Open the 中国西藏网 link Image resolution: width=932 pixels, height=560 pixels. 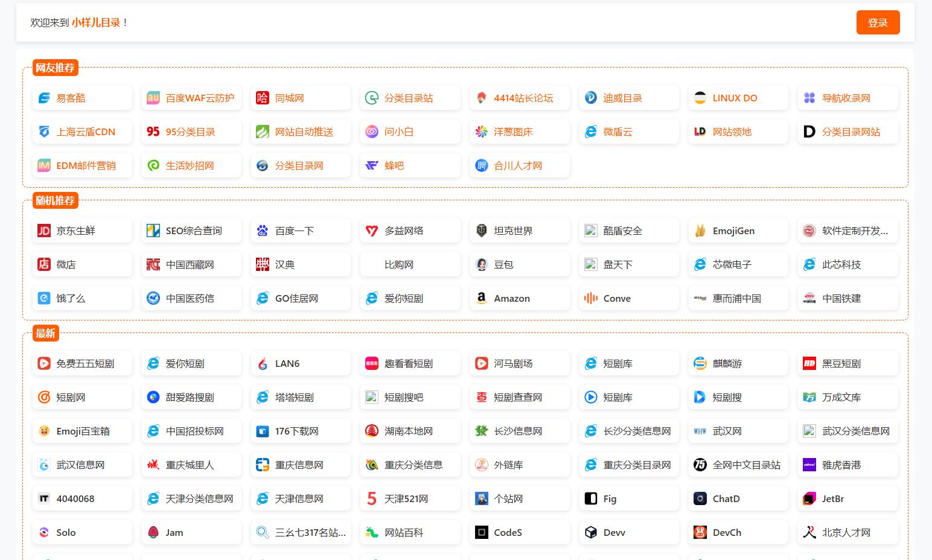point(190,264)
